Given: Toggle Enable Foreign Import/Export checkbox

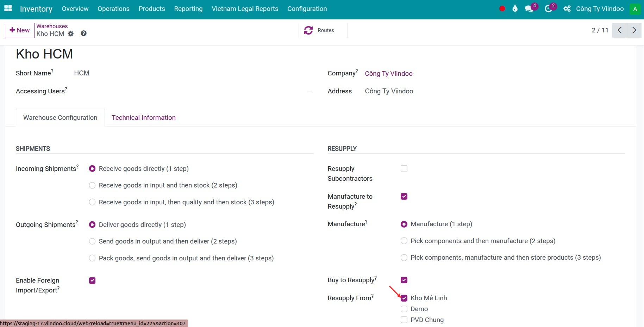Looking at the screenshot, I should tap(92, 280).
